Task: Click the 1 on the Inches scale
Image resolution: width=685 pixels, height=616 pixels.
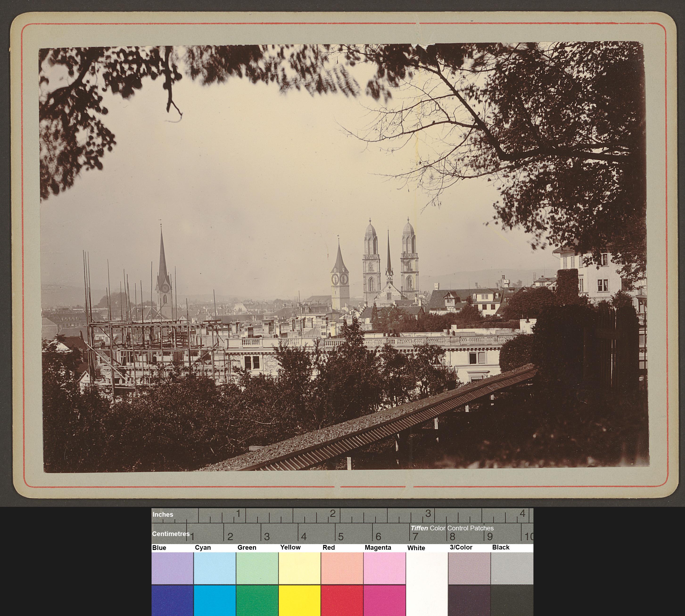Action: point(238,514)
